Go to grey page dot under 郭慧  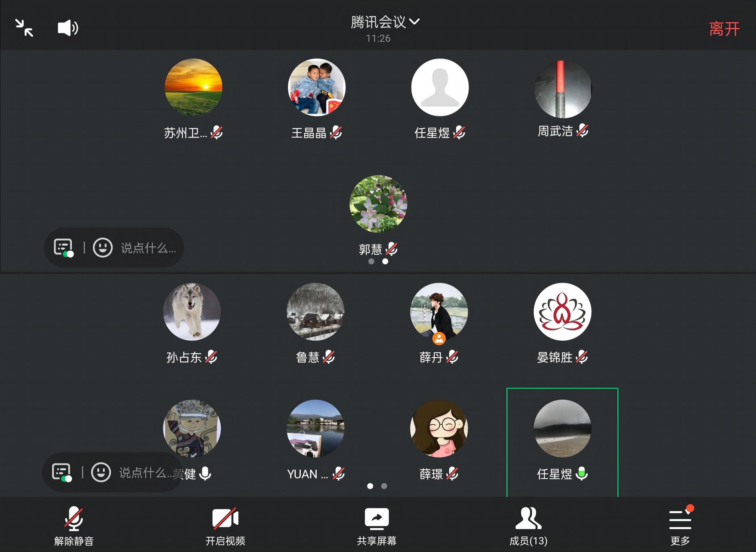pyautogui.click(x=371, y=261)
